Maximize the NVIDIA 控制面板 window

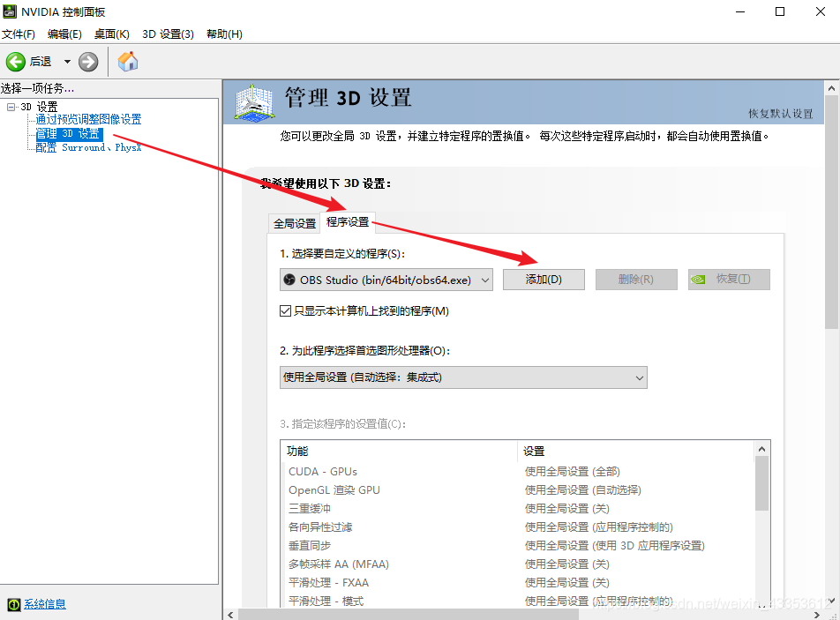click(780, 11)
